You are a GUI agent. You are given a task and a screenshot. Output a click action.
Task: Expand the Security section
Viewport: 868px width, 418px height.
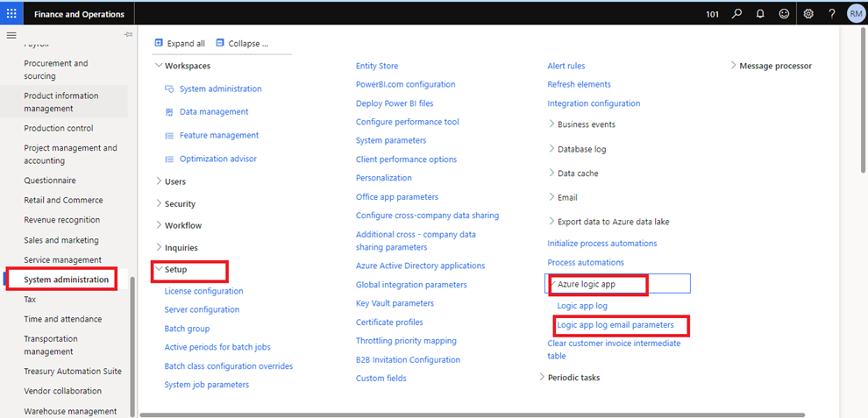tap(159, 203)
